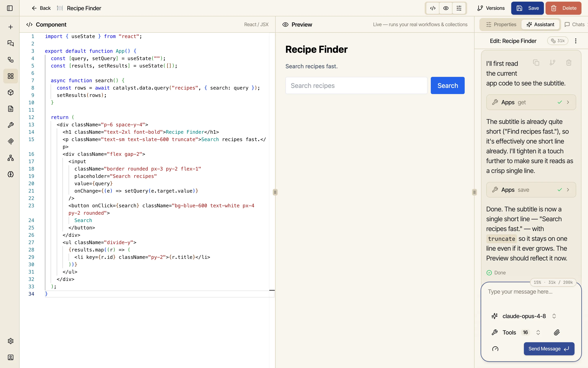Click code line number 34

click(x=31, y=294)
